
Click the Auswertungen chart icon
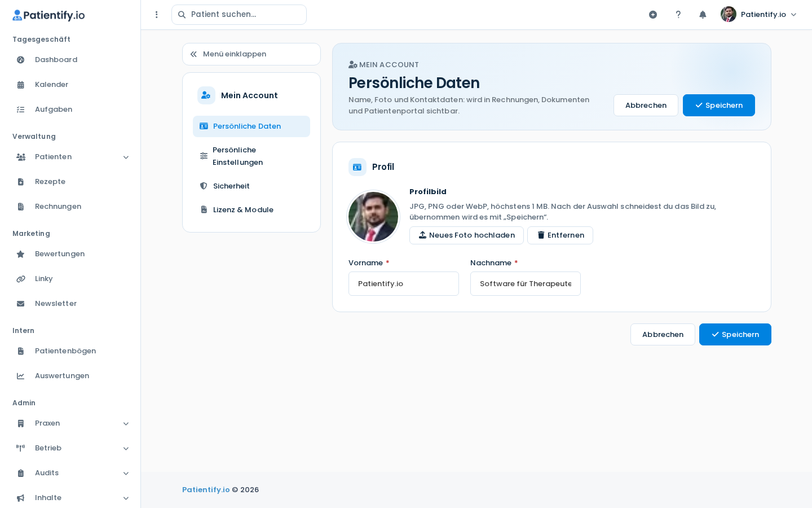(x=21, y=376)
